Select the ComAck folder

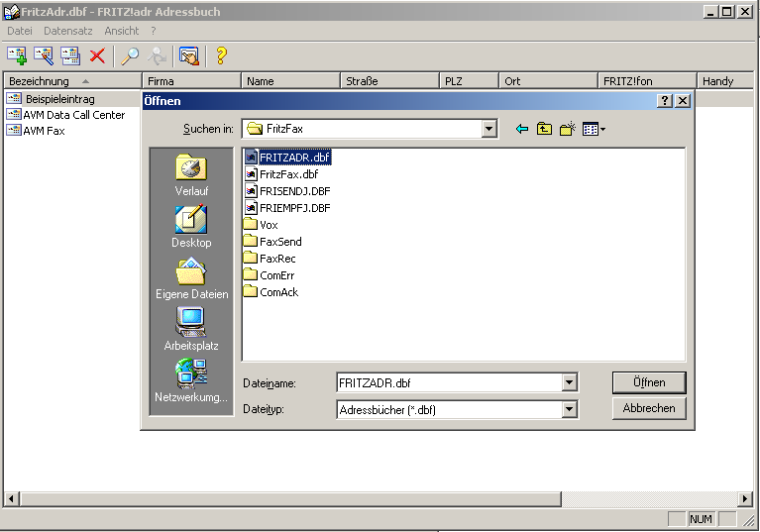271,292
